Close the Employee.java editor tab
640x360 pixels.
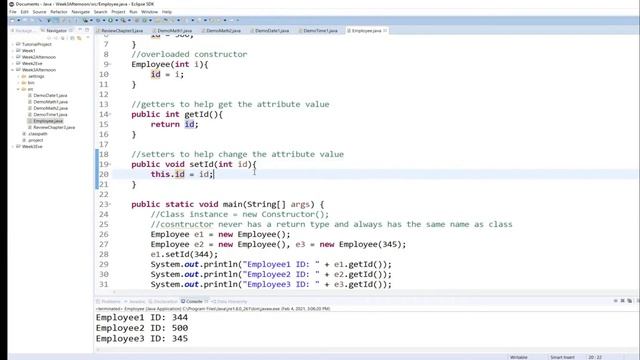click(385, 31)
